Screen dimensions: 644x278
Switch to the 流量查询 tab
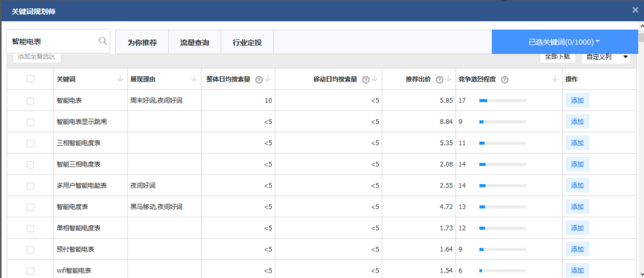tap(194, 42)
